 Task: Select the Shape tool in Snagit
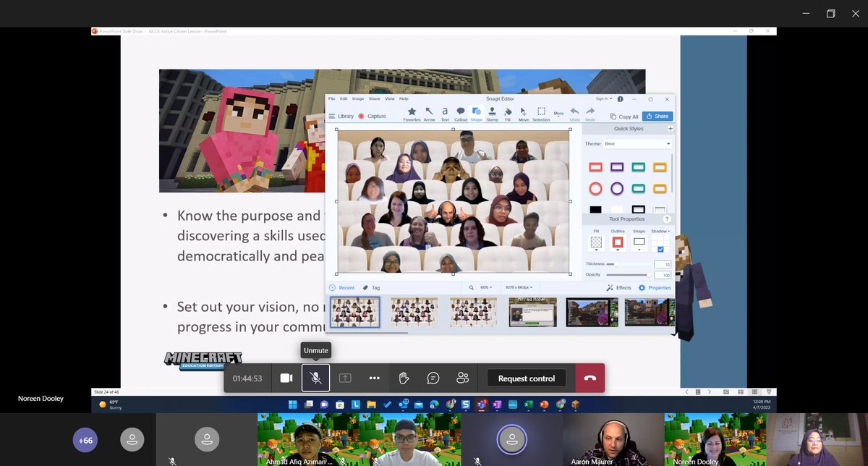pyautogui.click(x=477, y=114)
